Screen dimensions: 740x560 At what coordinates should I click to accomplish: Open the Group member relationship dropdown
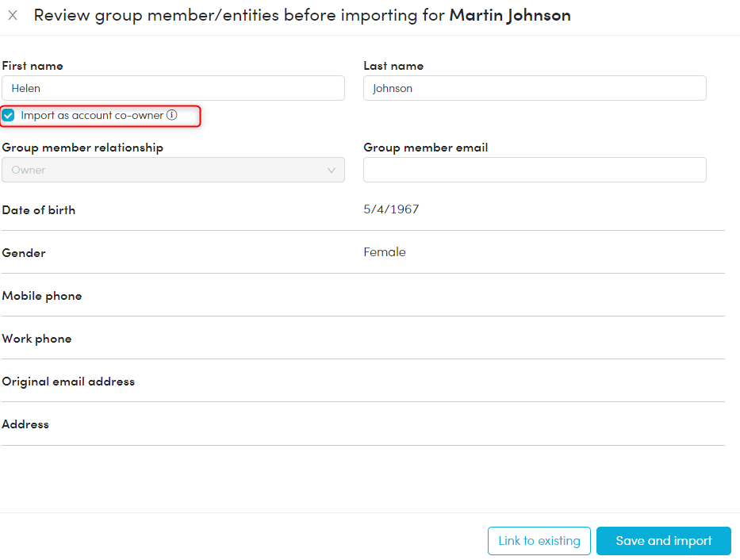(173, 170)
